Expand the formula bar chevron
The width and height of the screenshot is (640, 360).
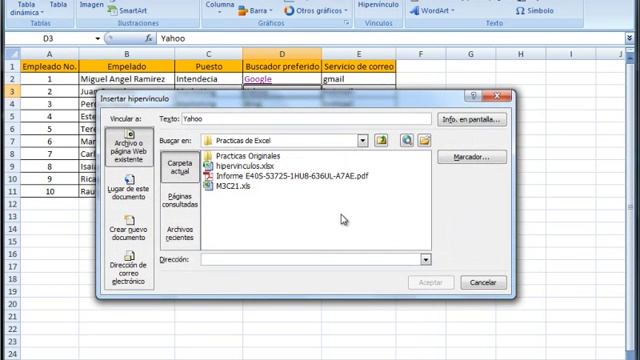tap(629, 38)
